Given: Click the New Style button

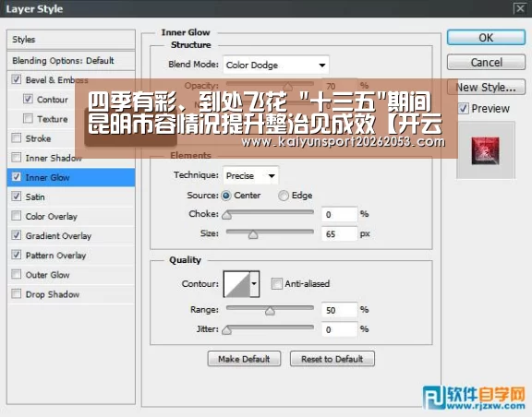Looking at the screenshot, I should pyautogui.click(x=486, y=87).
